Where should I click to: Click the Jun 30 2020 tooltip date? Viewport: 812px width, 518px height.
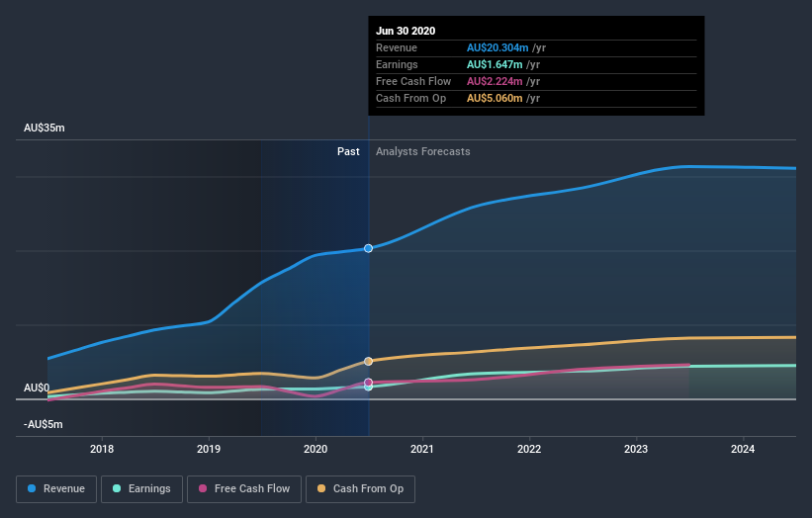(x=406, y=31)
